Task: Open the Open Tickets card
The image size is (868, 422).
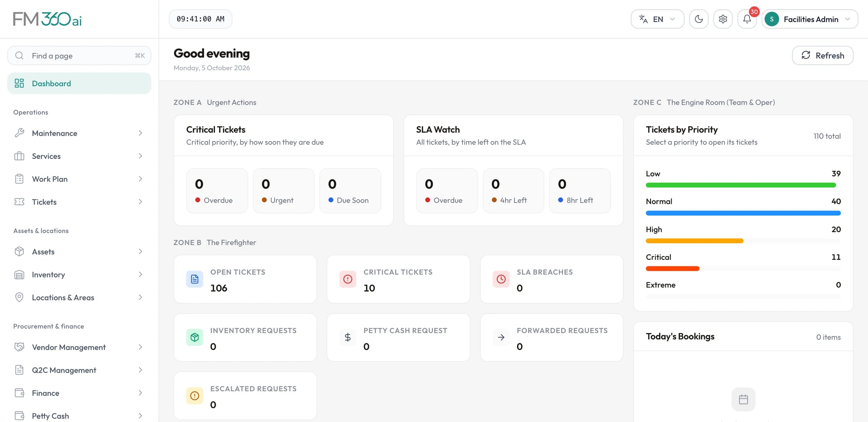Action: (x=245, y=279)
